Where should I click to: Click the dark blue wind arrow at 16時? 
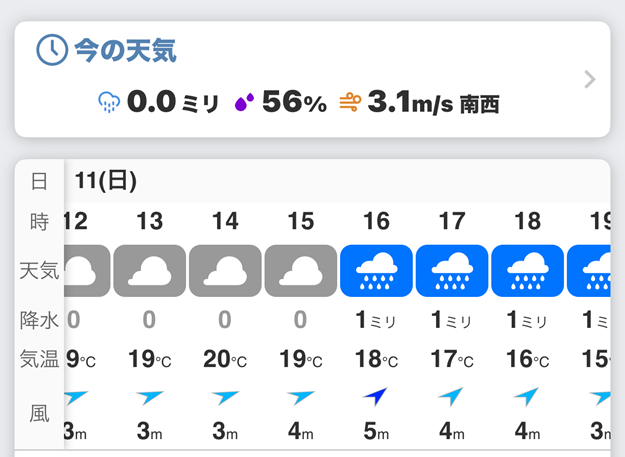pos(375,396)
